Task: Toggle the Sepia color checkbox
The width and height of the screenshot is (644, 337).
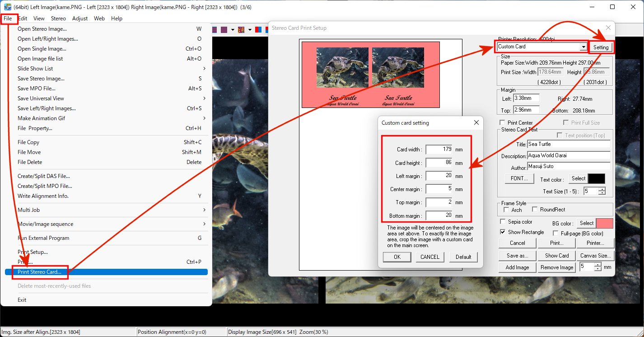Action: 503,222
